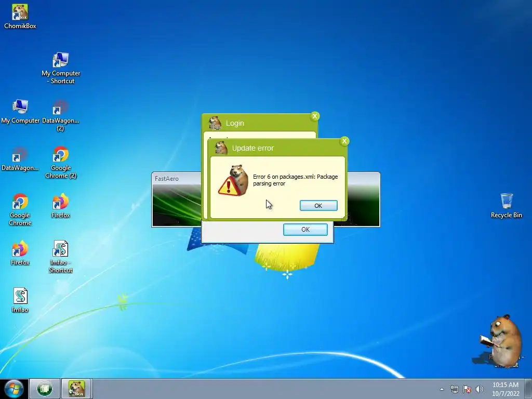Image resolution: width=532 pixels, height=399 pixels.
Task: Select the Google Chrome desktop shortcut
Action: (x=20, y=210)
